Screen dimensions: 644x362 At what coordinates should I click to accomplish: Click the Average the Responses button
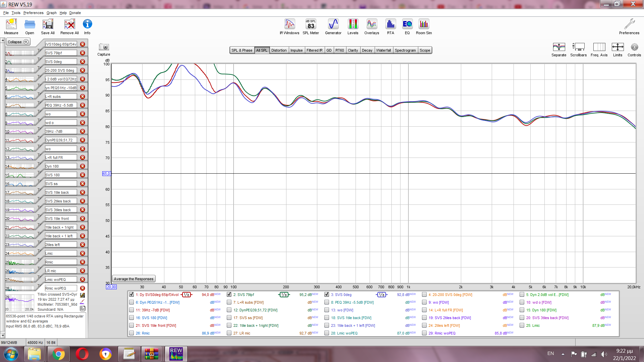point(133,279)
